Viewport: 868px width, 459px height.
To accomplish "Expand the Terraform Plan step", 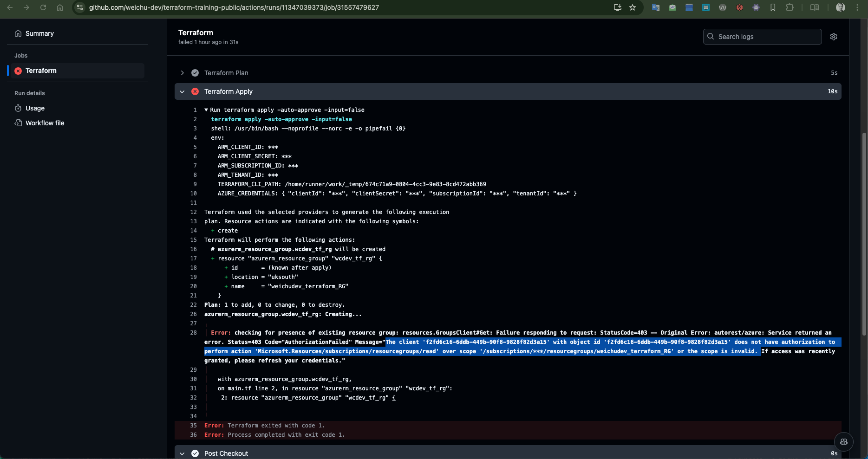I will pyautogui.click(x=182, y=73).
